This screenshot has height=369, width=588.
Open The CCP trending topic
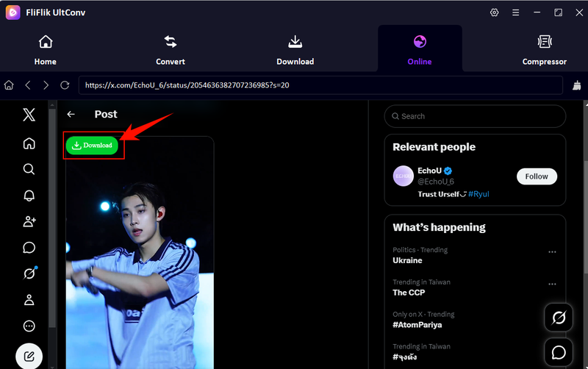[409, 293]
